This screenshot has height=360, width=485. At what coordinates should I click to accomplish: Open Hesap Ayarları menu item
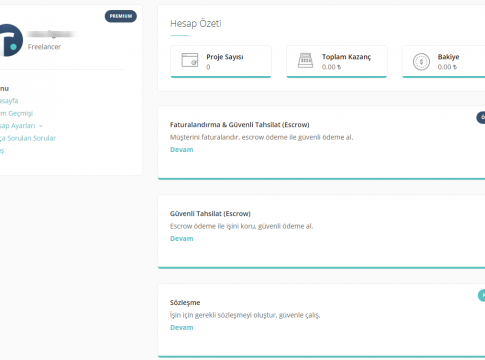(18, 126)
